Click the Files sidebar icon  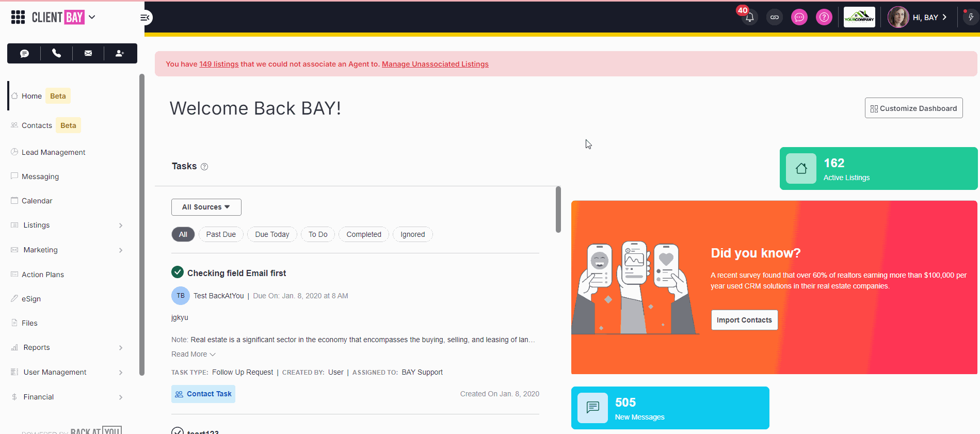point(14,323)
